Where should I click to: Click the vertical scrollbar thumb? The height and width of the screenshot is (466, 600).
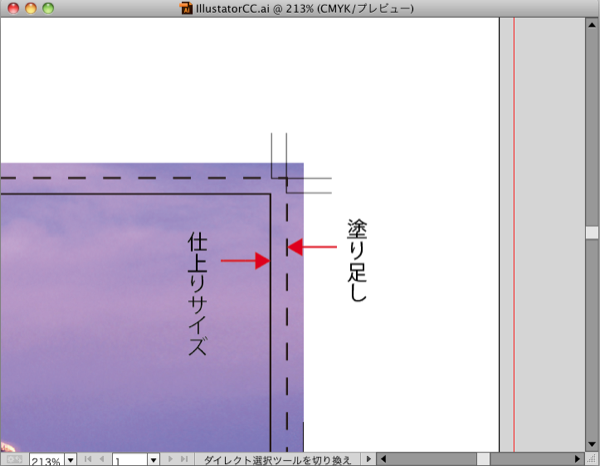592,232
